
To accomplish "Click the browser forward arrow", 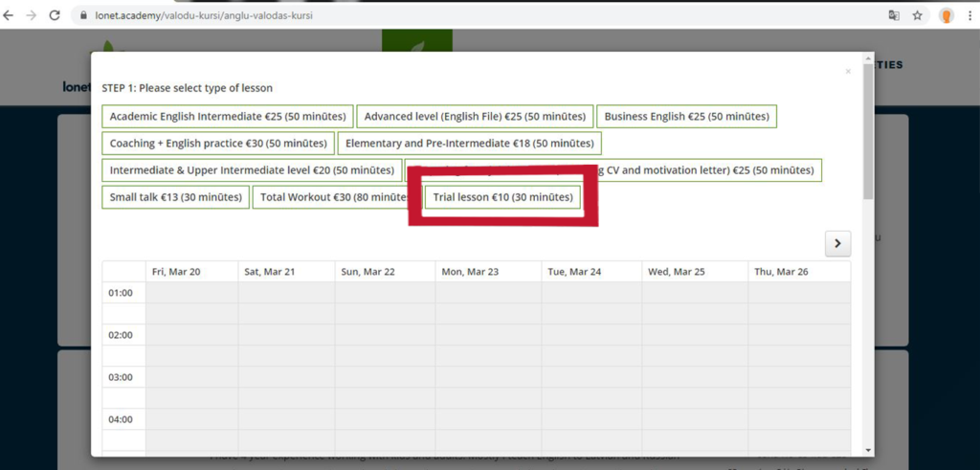I will [32, 15].
